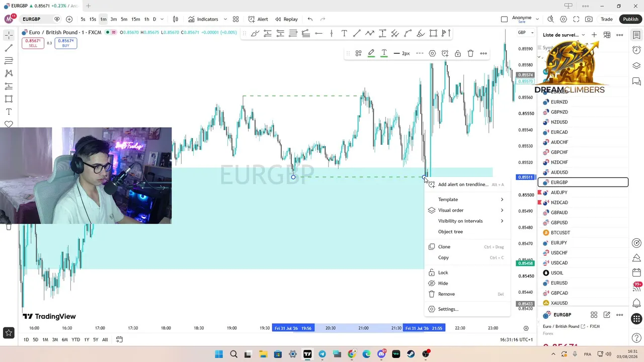Screen dimensions: 644x362
Task: Expand the timeframe dropdown chevron
Action: [162, 19]
